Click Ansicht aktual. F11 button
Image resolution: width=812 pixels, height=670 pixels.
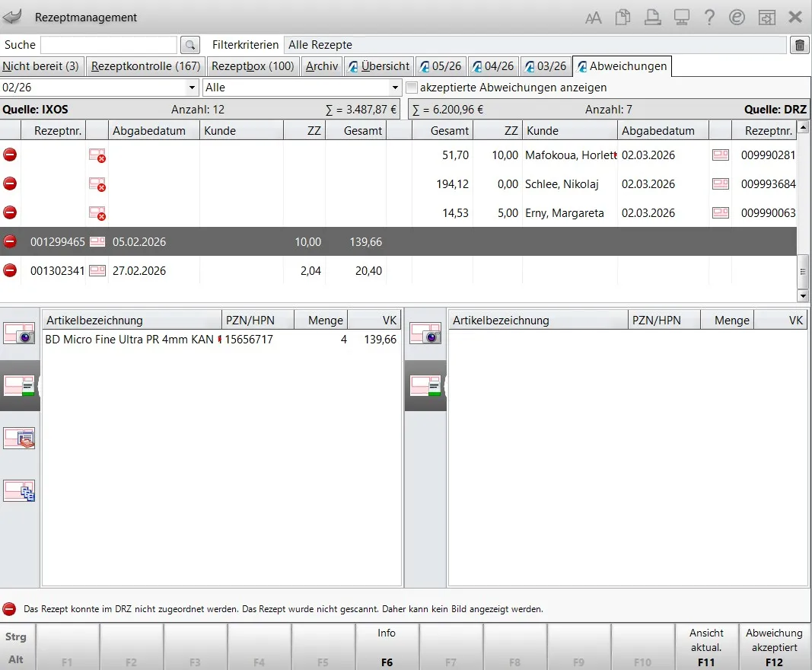(706, 647)
